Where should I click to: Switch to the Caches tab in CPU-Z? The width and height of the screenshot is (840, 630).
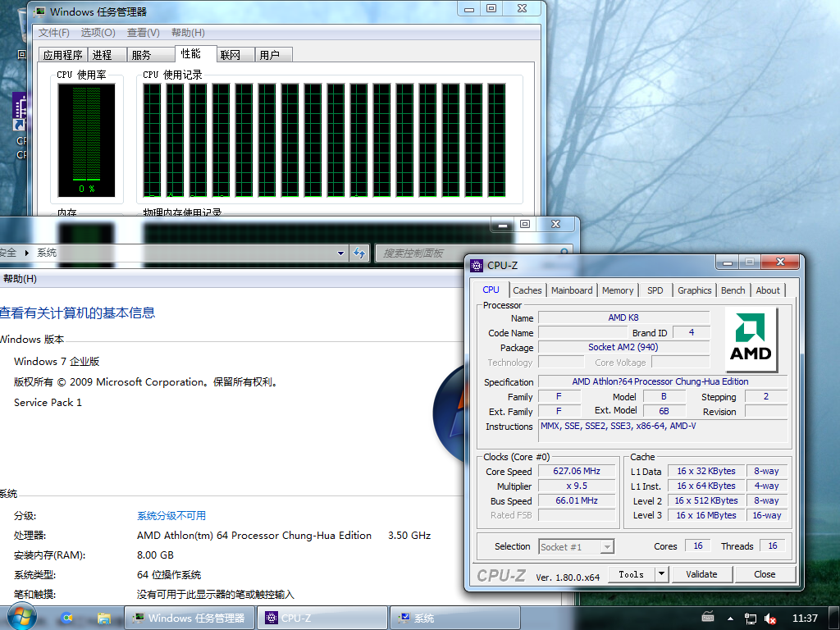click(x=527, y=290)
